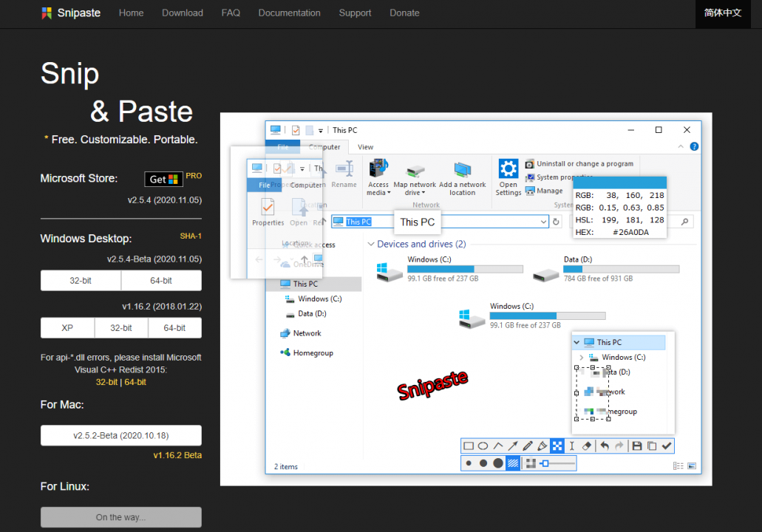Click the blue color preview in color picker
Screen dimensions: 762x532
[619, 183]
